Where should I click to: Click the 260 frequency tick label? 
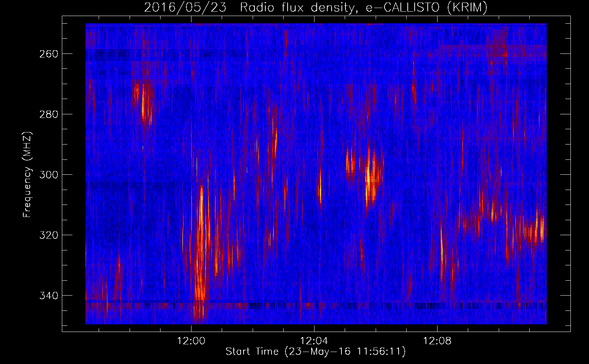pyautogui.click(x=48, y=54)
